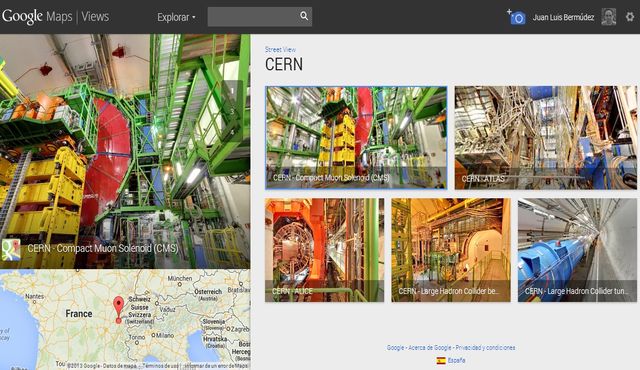The height and width of the screenshot is (370, 640).
Task: Click Torino label on the map
Action: pos(137,337)
